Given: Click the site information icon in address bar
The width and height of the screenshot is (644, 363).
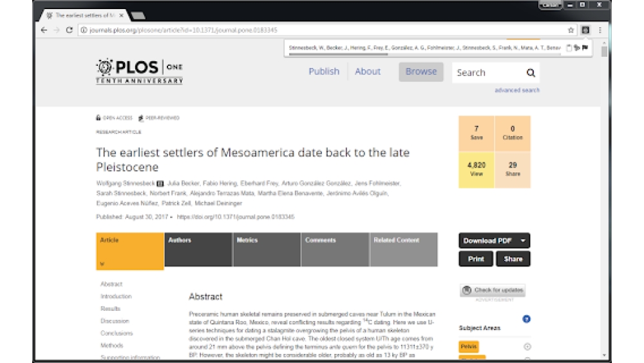Looking at the screenshot, I should coord(84,30).
